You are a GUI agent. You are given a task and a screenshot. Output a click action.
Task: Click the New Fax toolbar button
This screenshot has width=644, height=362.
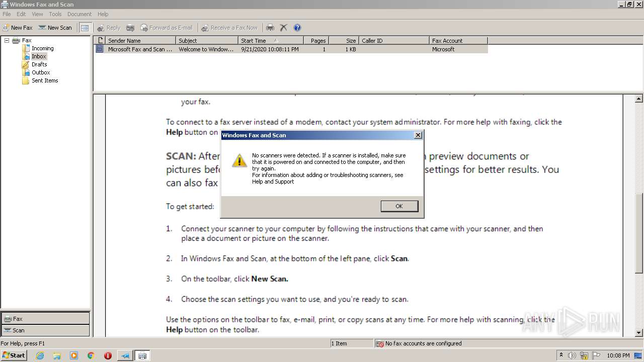18,28
